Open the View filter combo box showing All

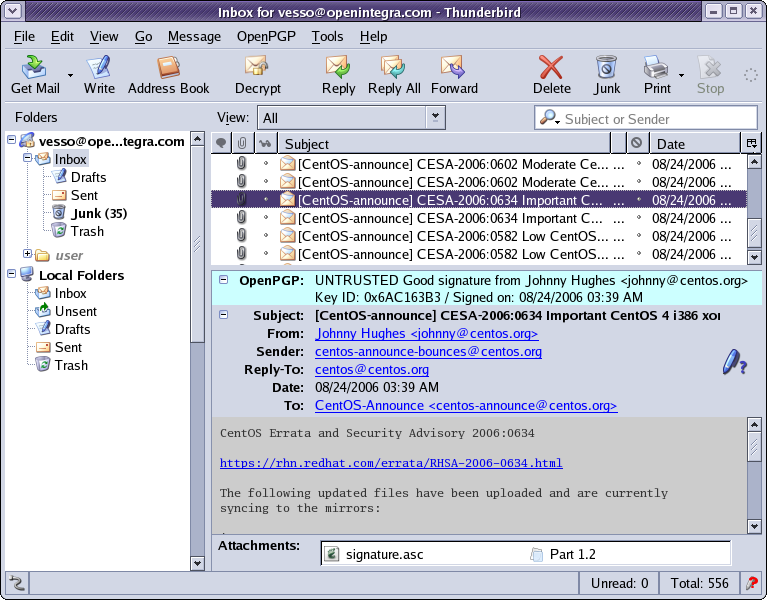point(351,118)
